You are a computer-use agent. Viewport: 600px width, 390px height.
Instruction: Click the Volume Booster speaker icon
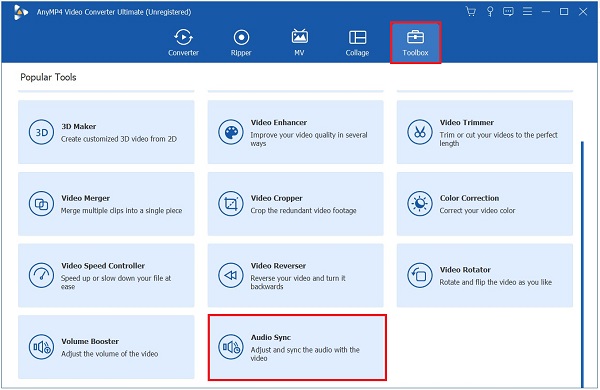[41, 347]
